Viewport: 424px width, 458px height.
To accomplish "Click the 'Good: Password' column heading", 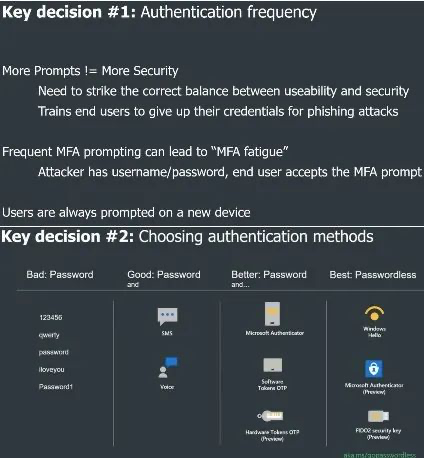I will pyautogui.click(x=164, y=275).
